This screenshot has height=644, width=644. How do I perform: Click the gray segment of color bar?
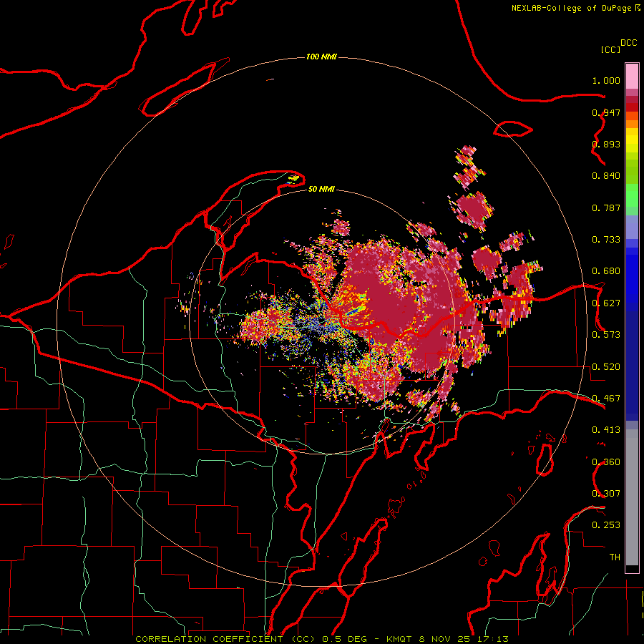(x=632, y=497)
